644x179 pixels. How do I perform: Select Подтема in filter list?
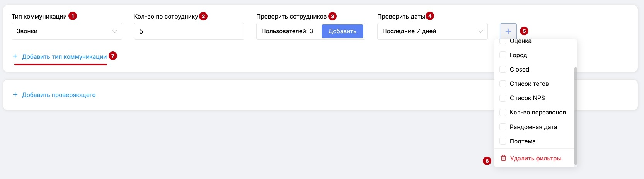523,141
